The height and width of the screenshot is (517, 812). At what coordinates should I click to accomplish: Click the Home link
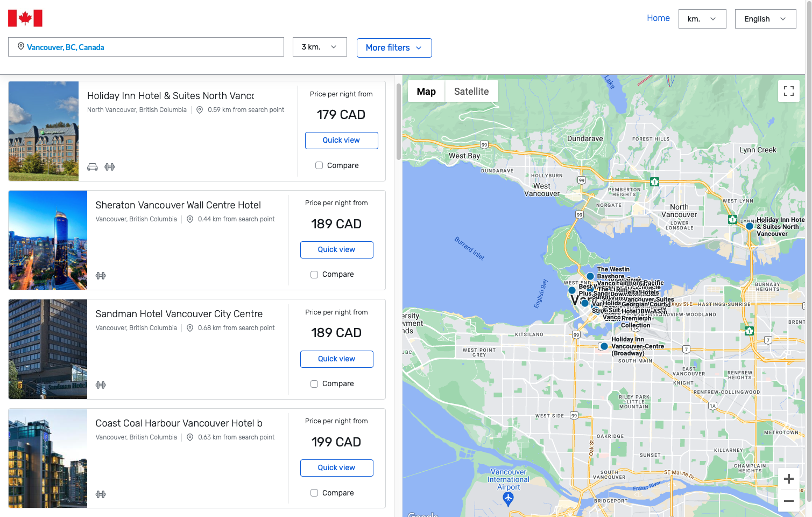658,18
